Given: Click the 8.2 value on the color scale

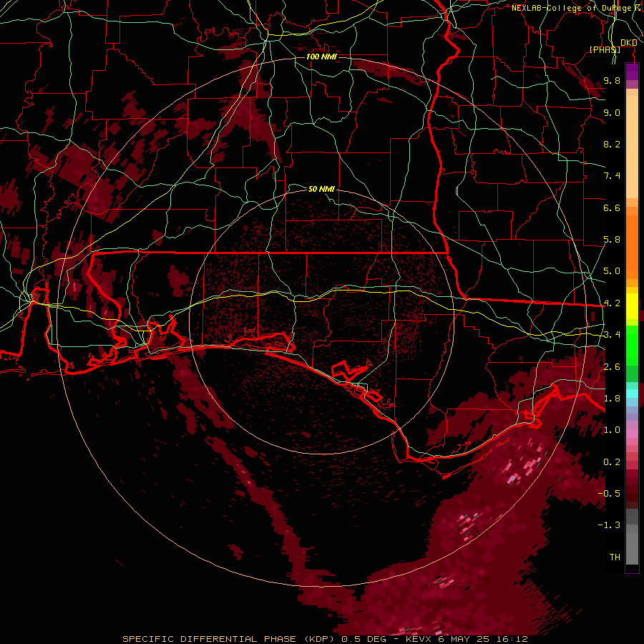Looking at the screenshot, I should point(612,144).
